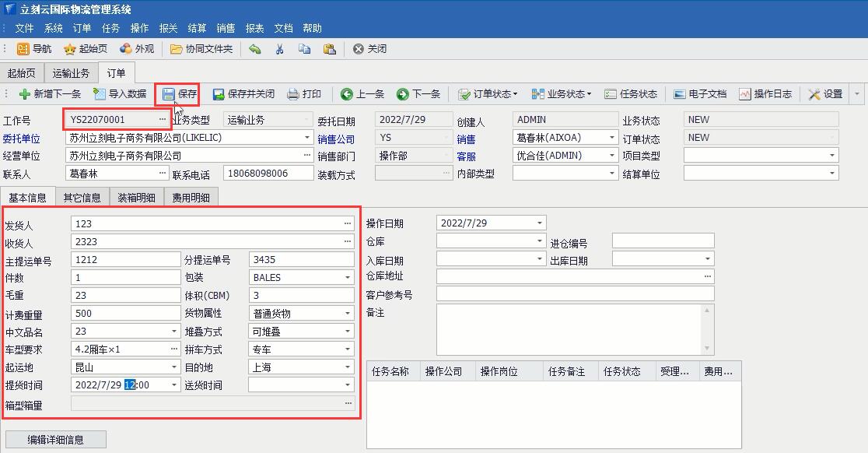Switch to Container Details (装箱明细) tab
868x453 pixels.
(136, 198)
